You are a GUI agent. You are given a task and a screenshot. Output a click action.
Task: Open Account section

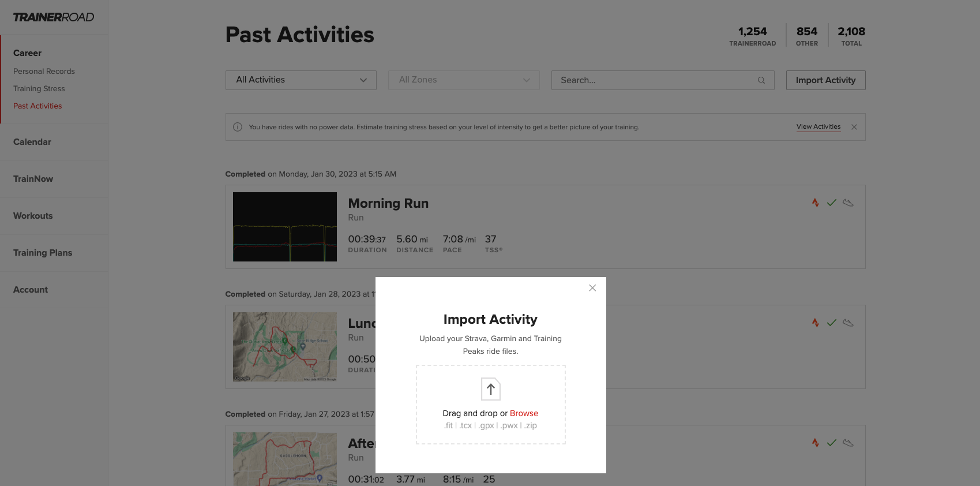pos(31,290)
